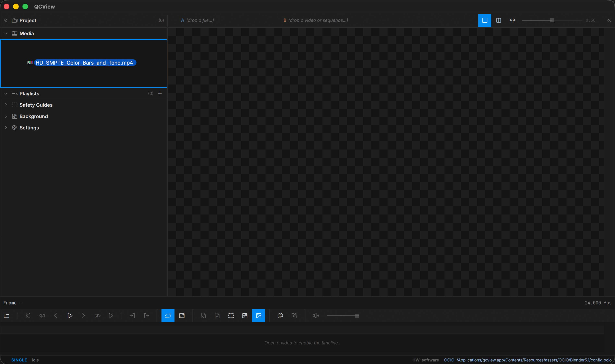Set the out point marker

pyautogui.click(x=147, y=316)
